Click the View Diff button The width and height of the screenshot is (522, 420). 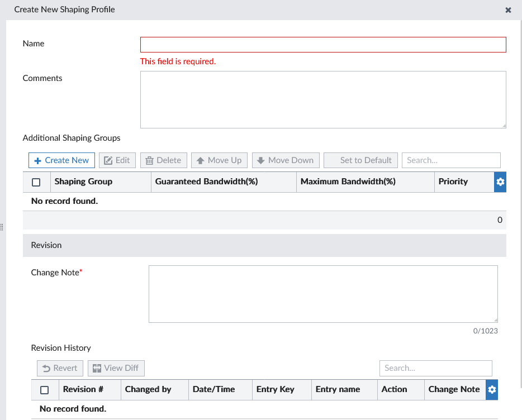pos(116,368)
